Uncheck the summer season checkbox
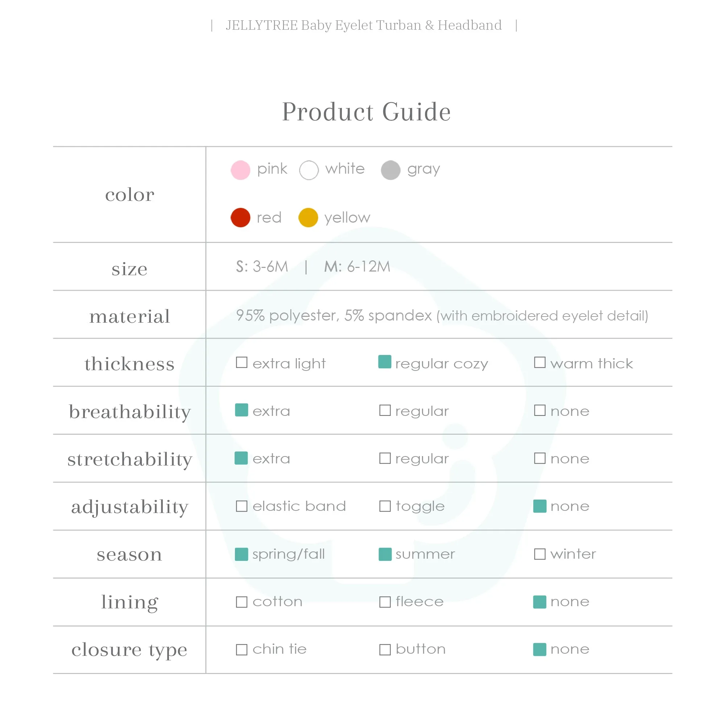Image resolution: width=728 pixels, height=728 pixels. pos(385,554)
